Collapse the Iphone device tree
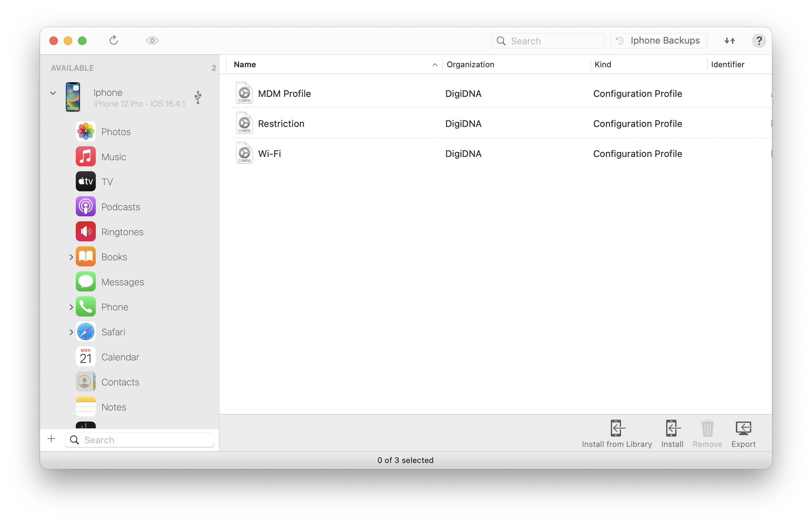Viewport: 812px width, 522px height. [53, 93]
